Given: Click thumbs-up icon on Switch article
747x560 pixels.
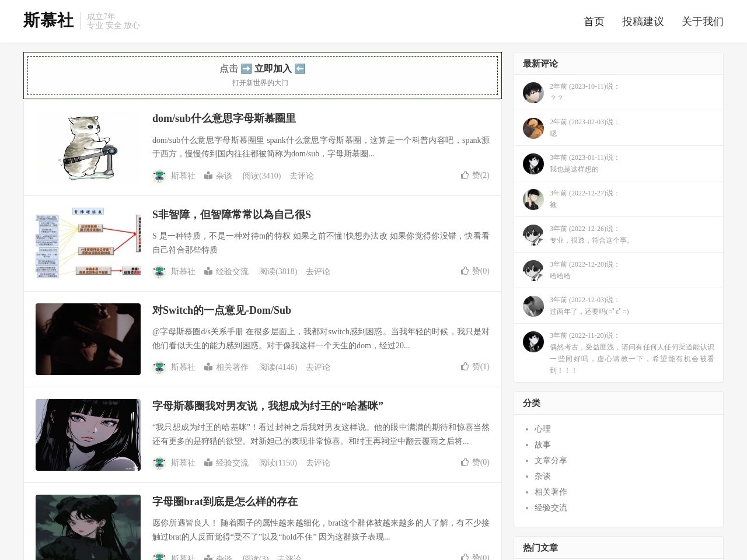Looking at the screenshot, I should [465, 366].
